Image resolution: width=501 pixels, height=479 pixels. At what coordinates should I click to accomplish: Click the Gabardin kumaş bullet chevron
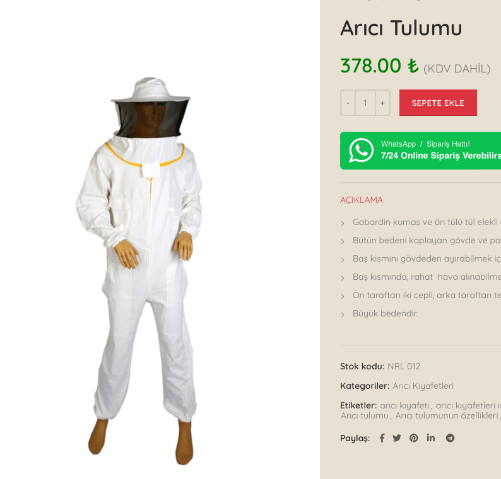click(x=343, y=223)
